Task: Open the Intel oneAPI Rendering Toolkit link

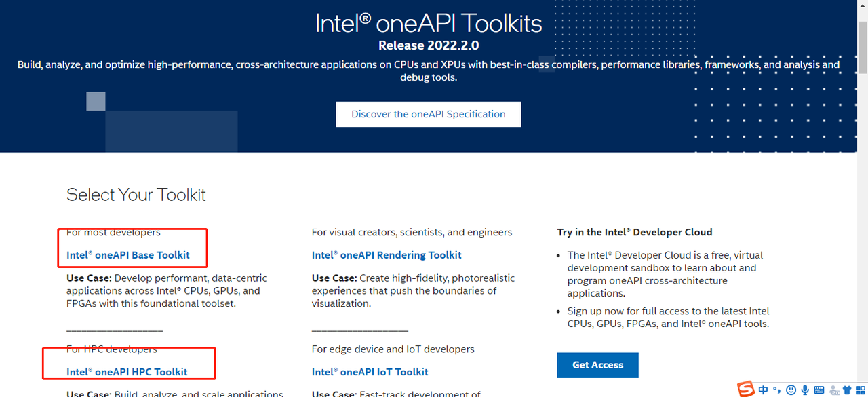Action: [x=387, y=255]
